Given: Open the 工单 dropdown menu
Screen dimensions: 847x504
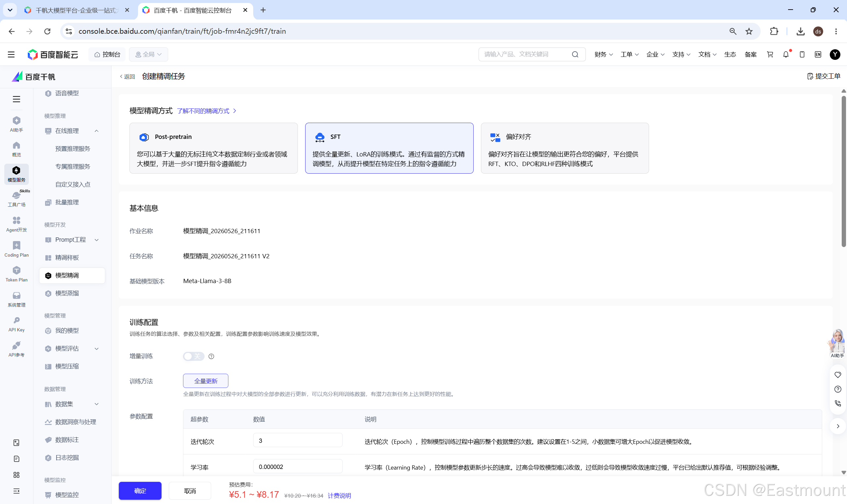Looking at the screenshot, I should tap(630, 54).
